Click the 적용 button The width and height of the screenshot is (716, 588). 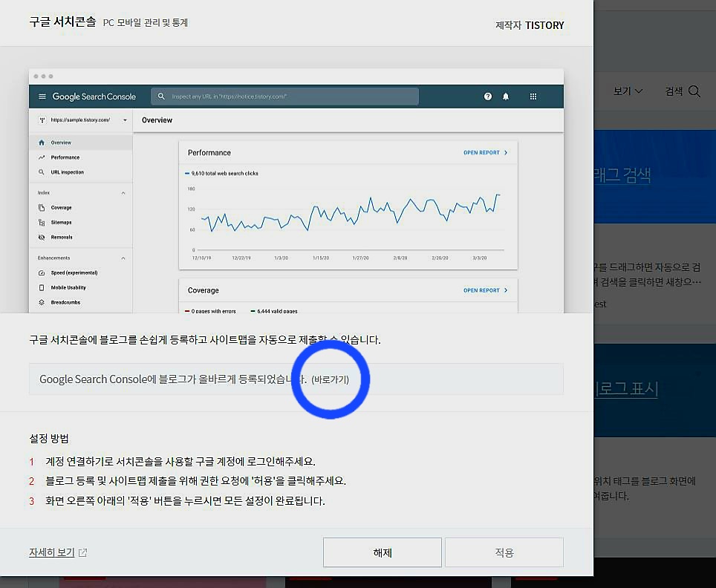pos(504,552)
